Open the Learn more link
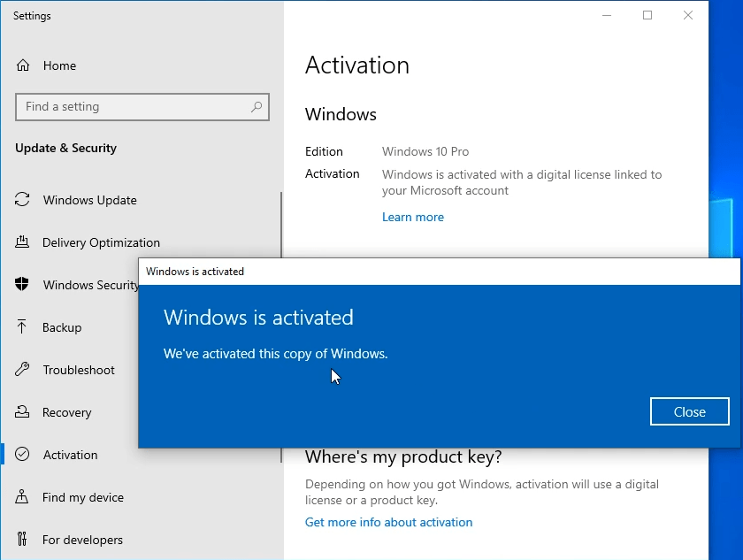 click(413, 217)
